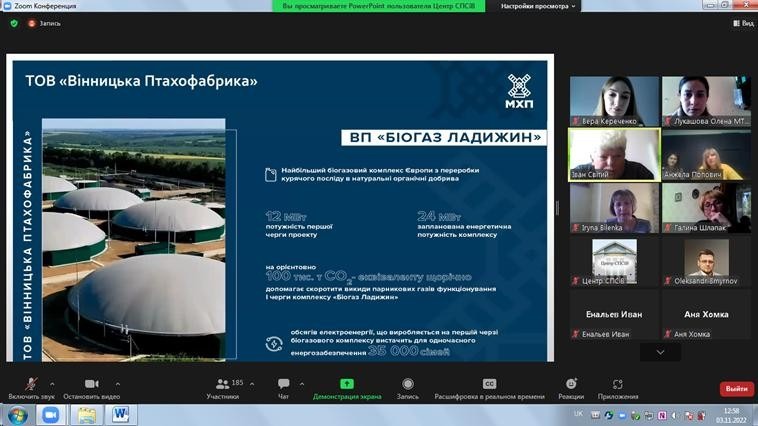The image size is (758, 426).
Task: Click Zoom Конференция window title icon
Action: [x=7, y=6]
